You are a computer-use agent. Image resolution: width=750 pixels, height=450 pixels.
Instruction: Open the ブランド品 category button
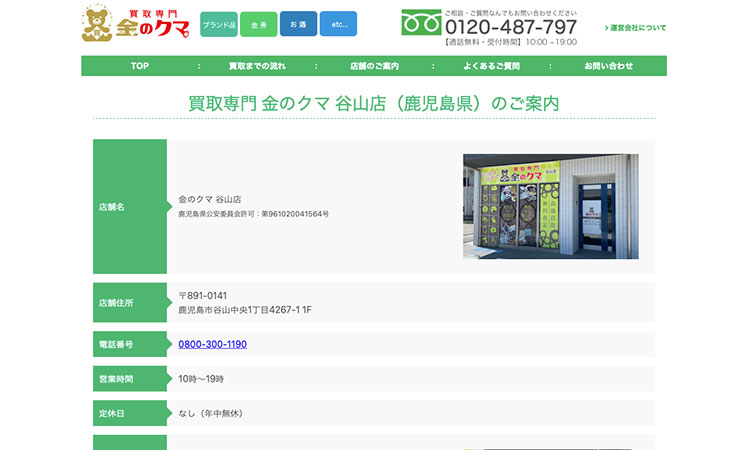219,24
